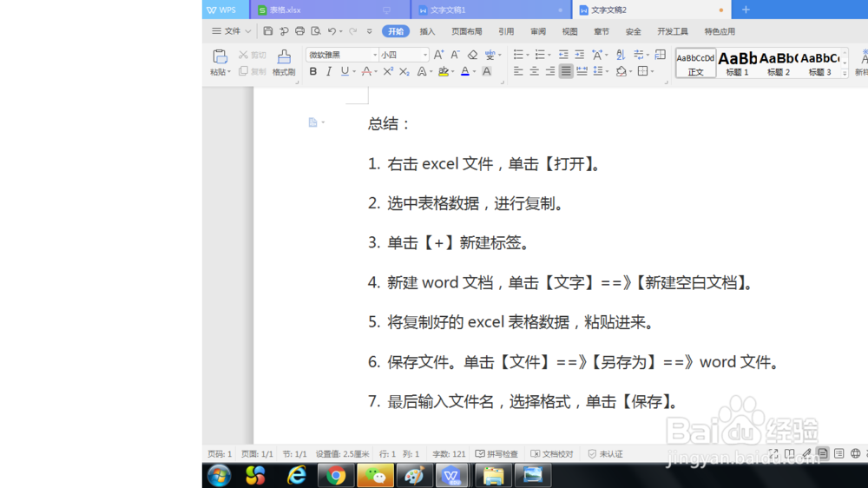Apply superscript formatting

[388, 71]
